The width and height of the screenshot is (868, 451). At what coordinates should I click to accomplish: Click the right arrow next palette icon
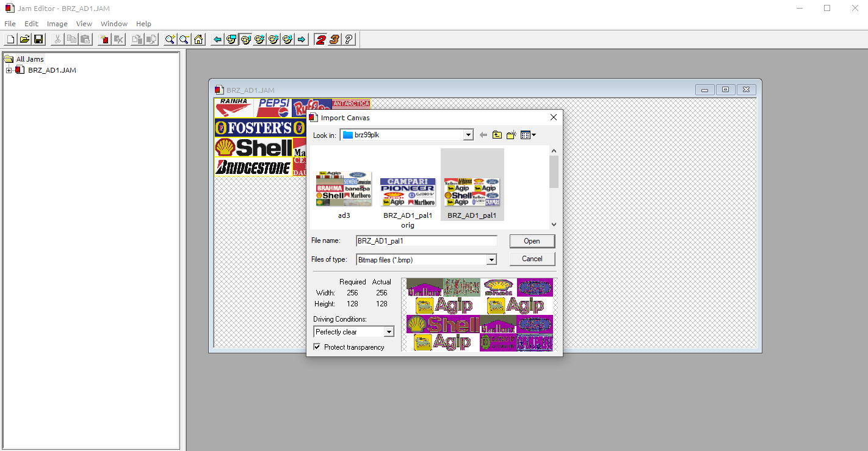pyautogui.click(x=302, y=40)
